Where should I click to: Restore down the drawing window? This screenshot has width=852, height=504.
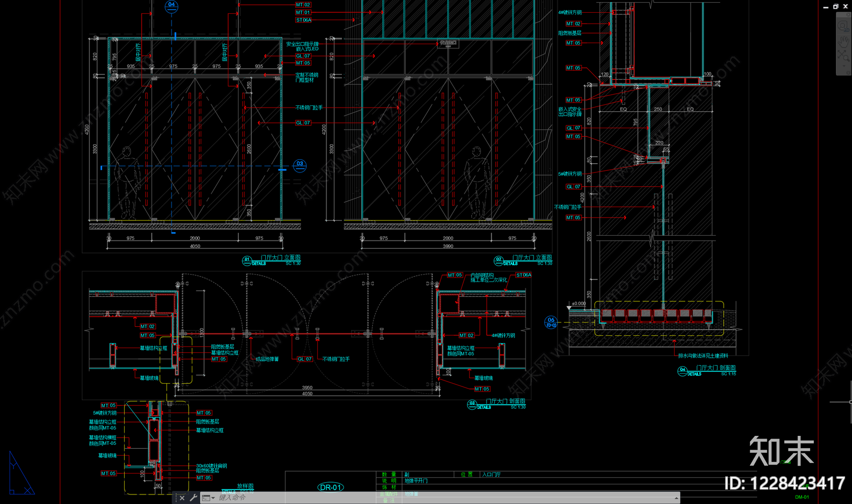point(835,6)
